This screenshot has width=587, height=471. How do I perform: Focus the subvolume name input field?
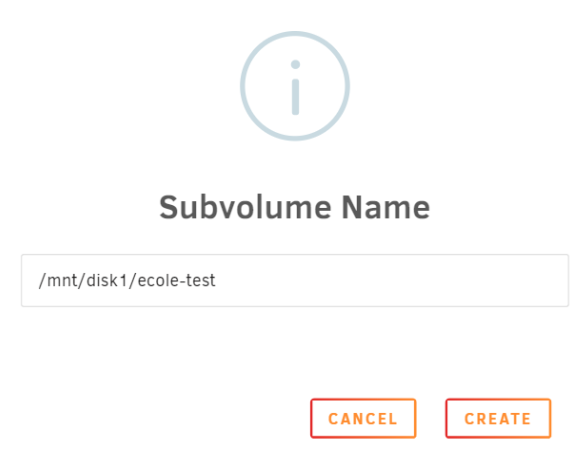click(295, 280)
